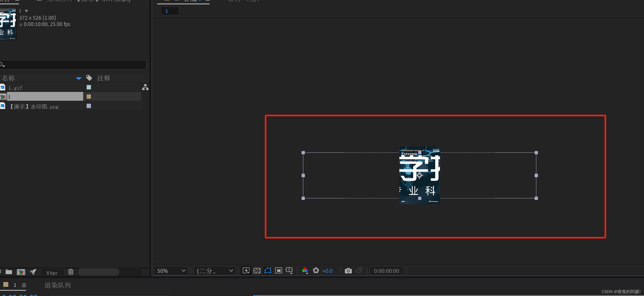The height and width of the screenshot is (296, 644).
Task: Switch to the 渲染队列 tab
Action: click(57, 285)
